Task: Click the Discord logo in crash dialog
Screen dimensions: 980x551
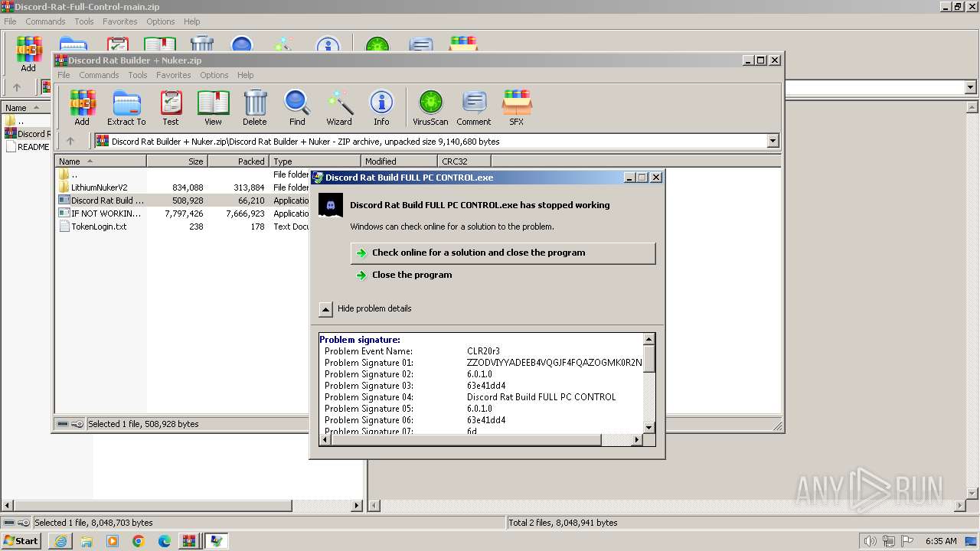Action: 331,205
